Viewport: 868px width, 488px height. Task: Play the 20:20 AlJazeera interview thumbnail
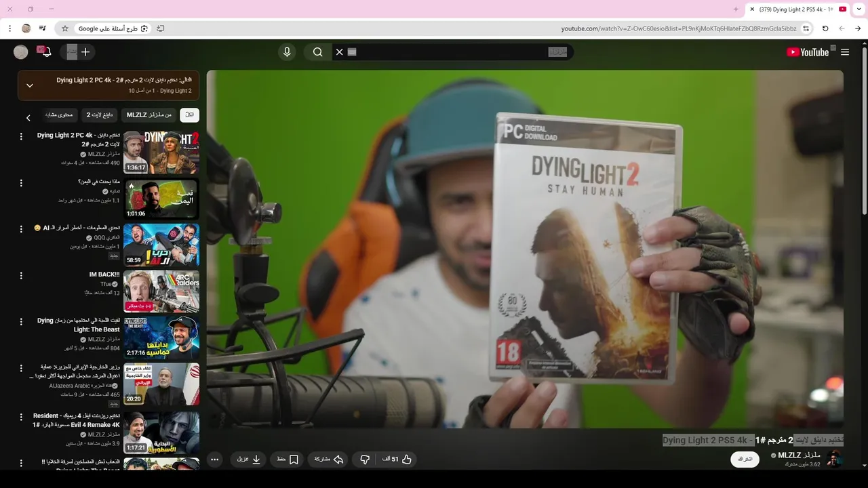pyautogui.click(x=161, y=384)
